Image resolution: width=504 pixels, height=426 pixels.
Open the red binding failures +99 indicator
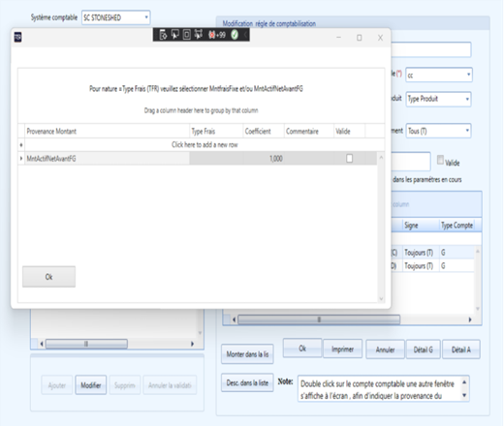(217, 35)
